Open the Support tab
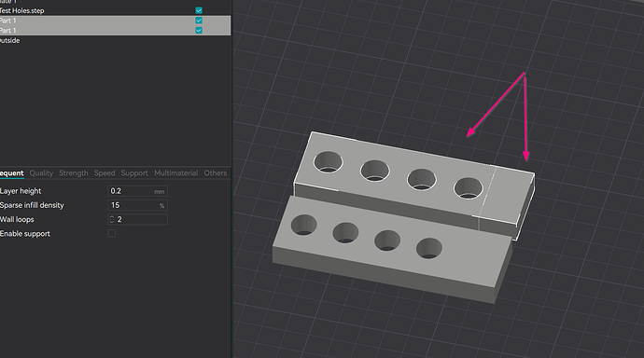The image size is (644, 358). [x=134, y=173]
